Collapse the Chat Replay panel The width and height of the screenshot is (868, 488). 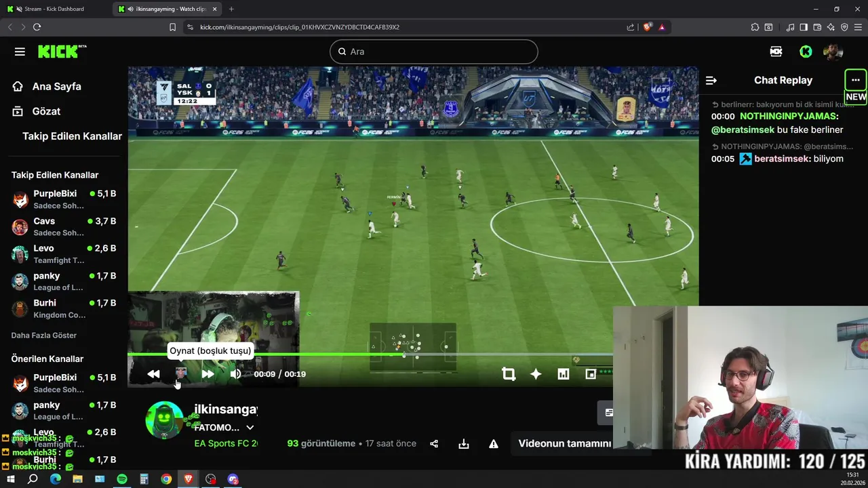[x=711, y=80]
